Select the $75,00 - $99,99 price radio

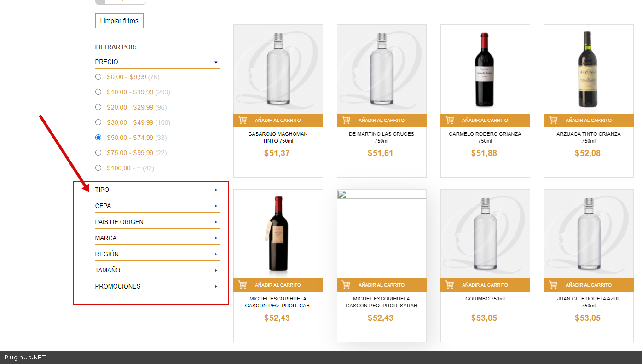click(x=98, y=153)
